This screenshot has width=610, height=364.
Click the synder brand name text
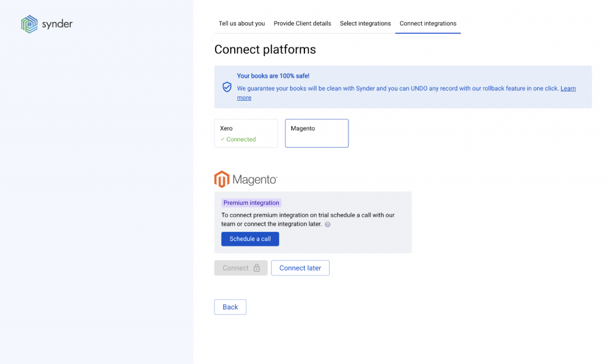(x=57, y=24)
